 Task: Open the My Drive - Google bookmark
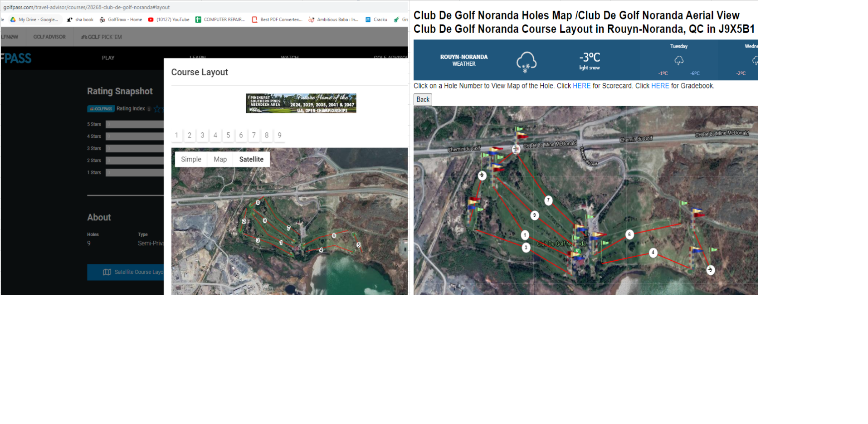pos(34,19)
